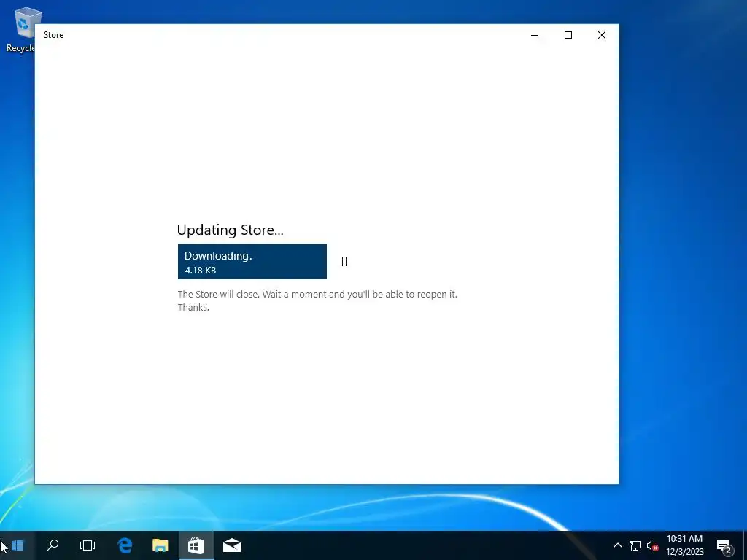747x560 pixels.
Task: Open the clock showing 10:31 AM
Action: [684, 545]
